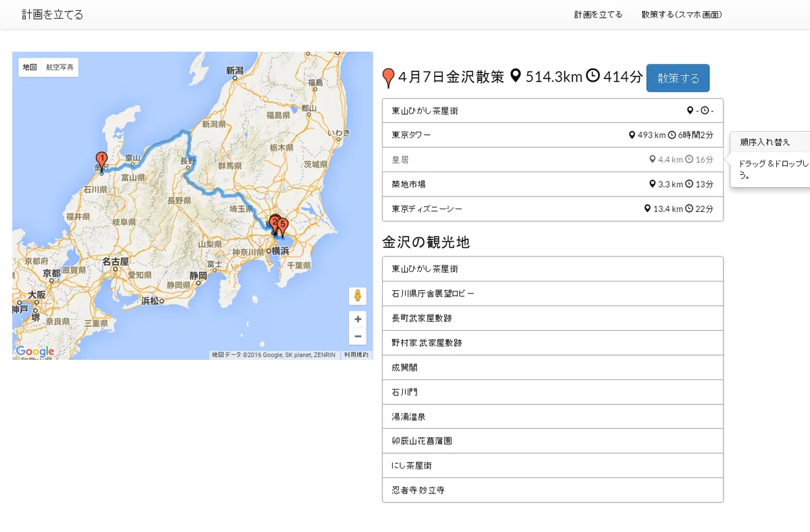The width and height of the screenshot is (810, 532).
Task: Click the 4月7日金沢散策 trip title
Action: [451, 77]
